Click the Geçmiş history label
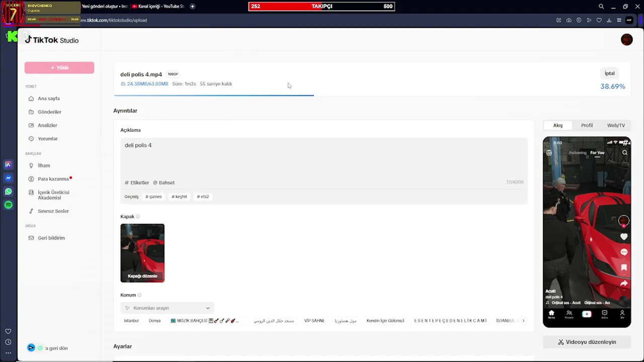Screen dimensions: 644x362 [x=131, y=197]
